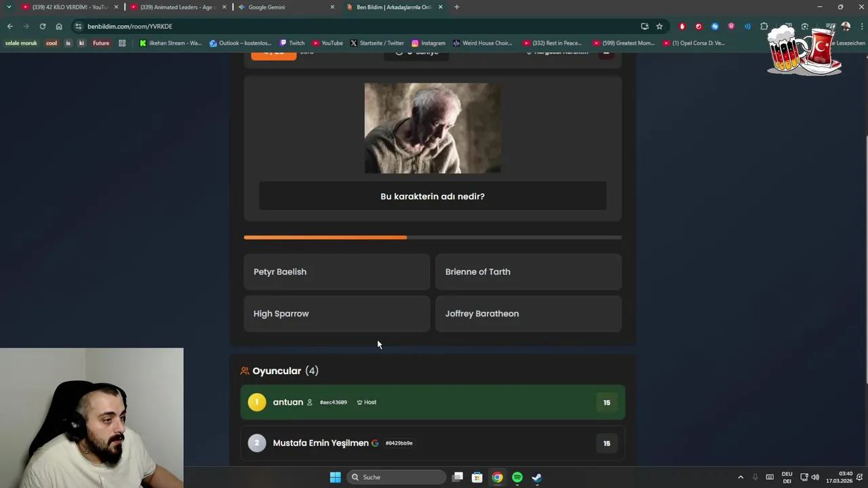Close the Ben Bildim tab
This screenshot has height=488, width=868.
pos(441,7)
